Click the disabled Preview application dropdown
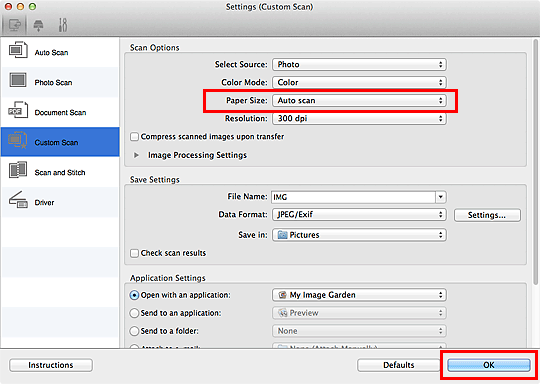The width and height of the screenshot is (540, 384). (359, 313)
